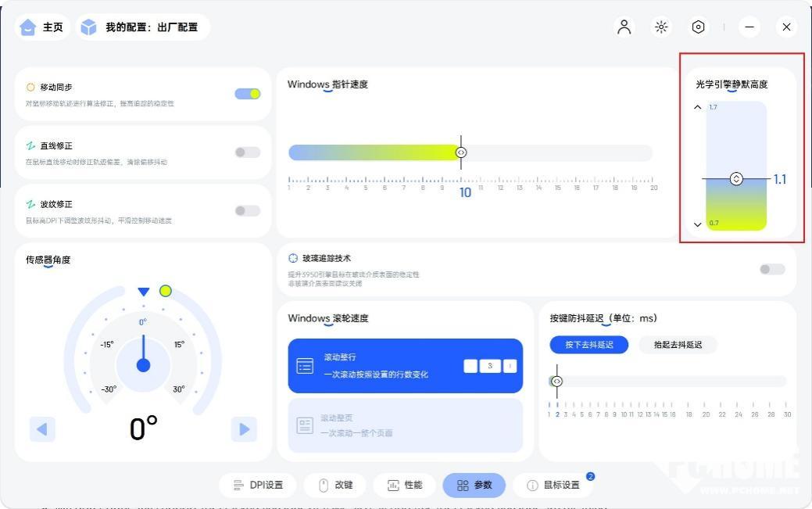
Task: Open the 性能 tab
Action: point(405,486)
